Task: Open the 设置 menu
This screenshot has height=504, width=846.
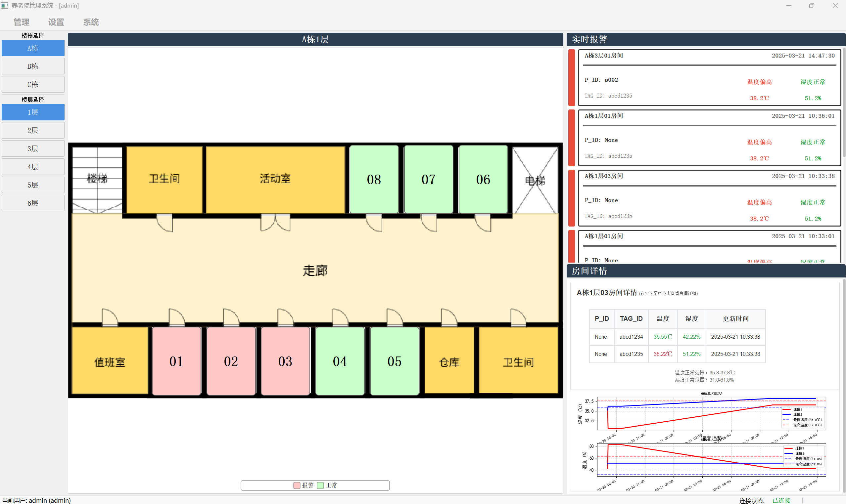Action: coord(56,22)
